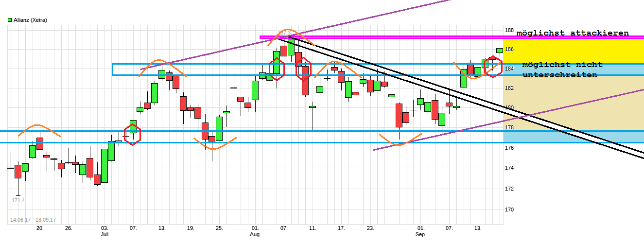Viewport: 644px width, 245px height.
Task: Select the 'möglichst attackieren' annotation text
Action: tap(572, 33)
